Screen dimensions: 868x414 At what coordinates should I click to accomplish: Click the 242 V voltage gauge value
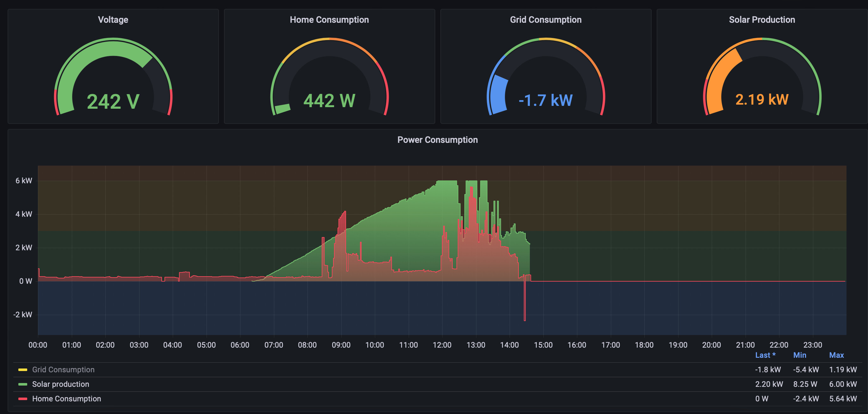[x=113, y=101]
